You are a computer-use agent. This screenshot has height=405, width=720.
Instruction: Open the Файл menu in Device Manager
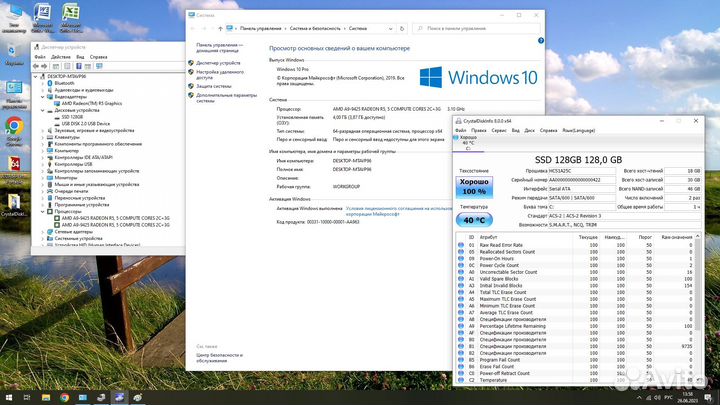pos(40,57)
